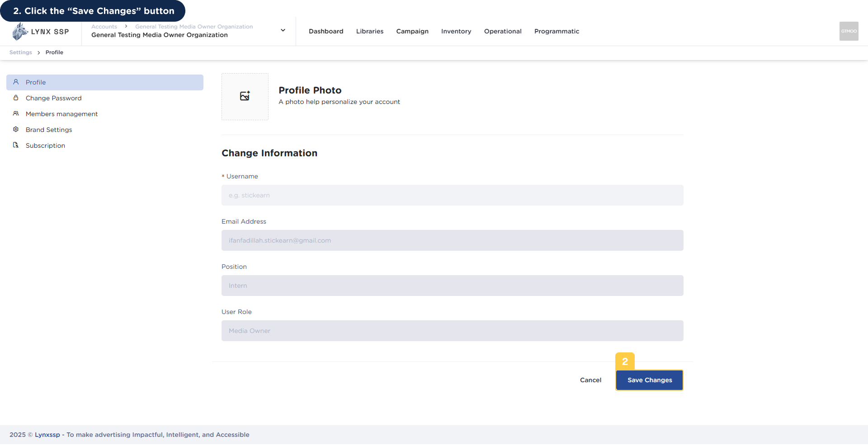Click the Lynx SSP logo
Image resolution: width=868 pixels, height=445 pixels.
[x=41, y=32]
